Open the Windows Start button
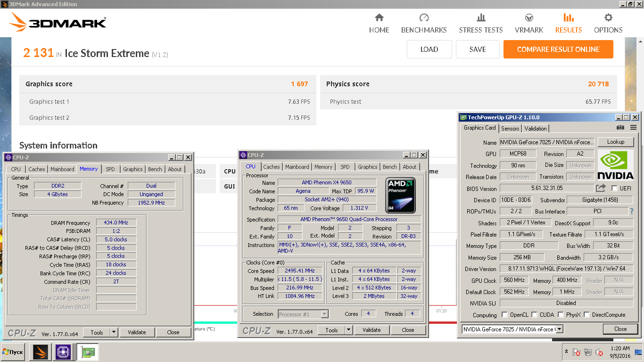The width and height of the screenshot is (644, 362). 13,352
